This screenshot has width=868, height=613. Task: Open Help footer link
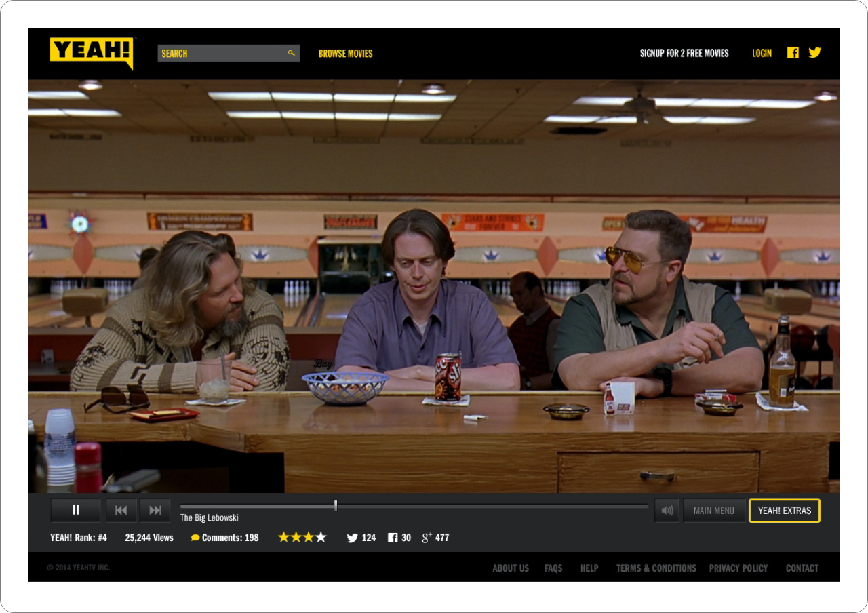589,568
